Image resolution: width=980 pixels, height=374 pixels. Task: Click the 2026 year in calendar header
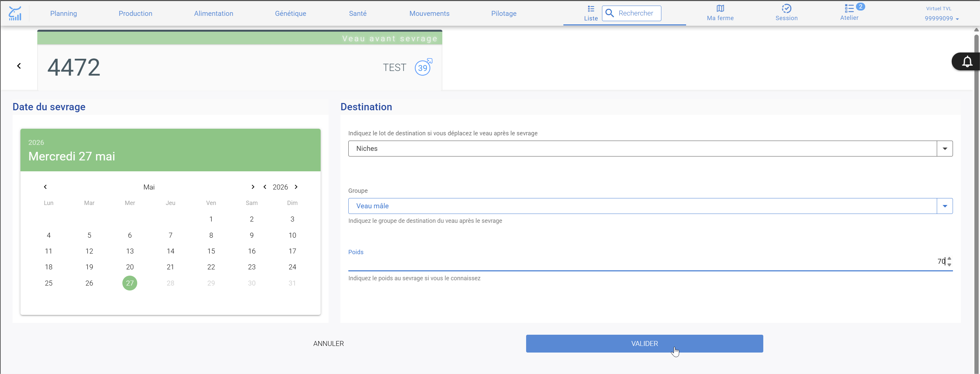pos(36,143)
